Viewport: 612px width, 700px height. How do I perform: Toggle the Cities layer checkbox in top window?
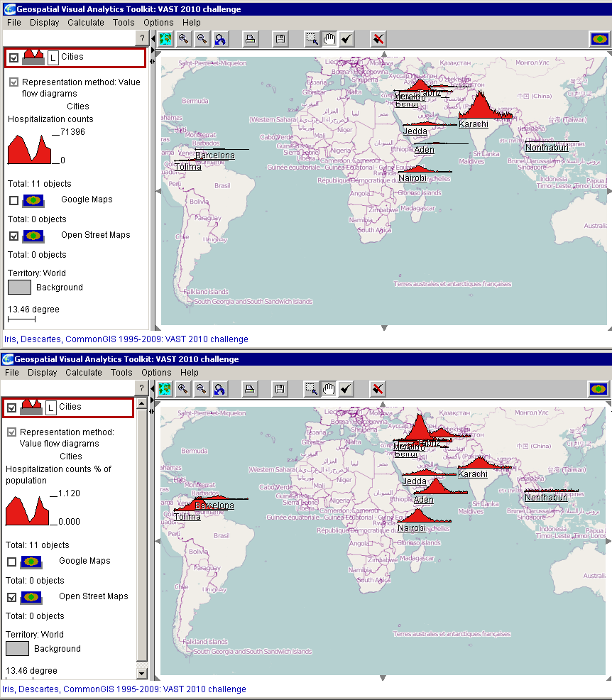tap(13, 58)
